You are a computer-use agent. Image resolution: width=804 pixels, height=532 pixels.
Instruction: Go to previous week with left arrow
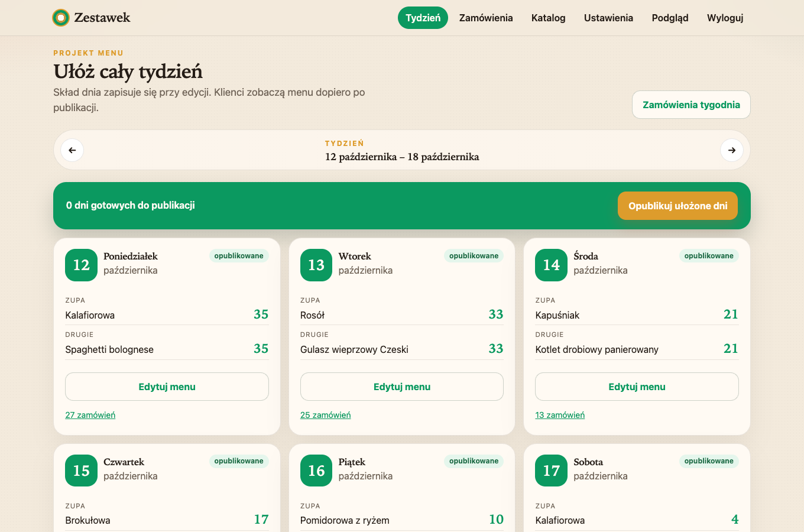[x=72, y=150]
